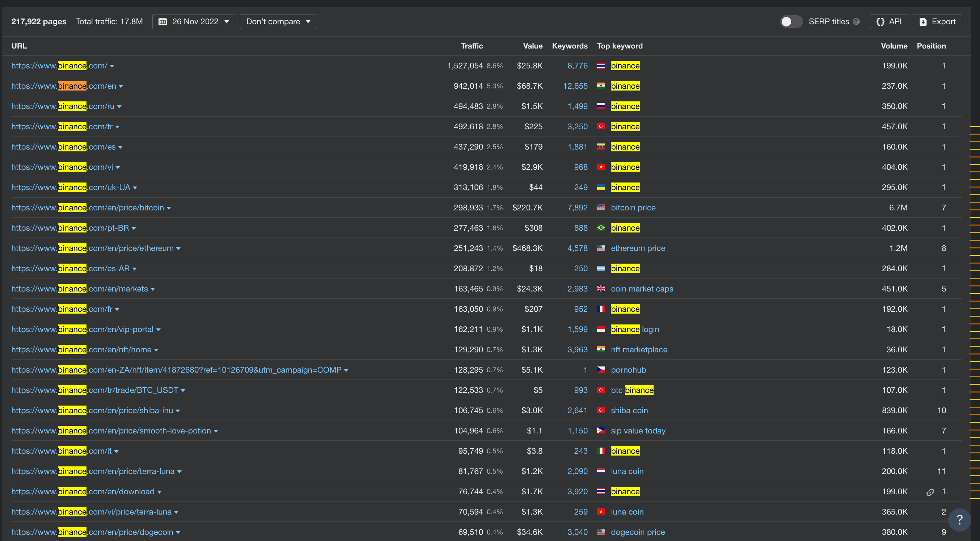Image resolution: width=980 pixels, height=541 pixels.
Task: Click the Argentina flag in the es-AR row
Action: pyautogui.click(x=601, y=268)
